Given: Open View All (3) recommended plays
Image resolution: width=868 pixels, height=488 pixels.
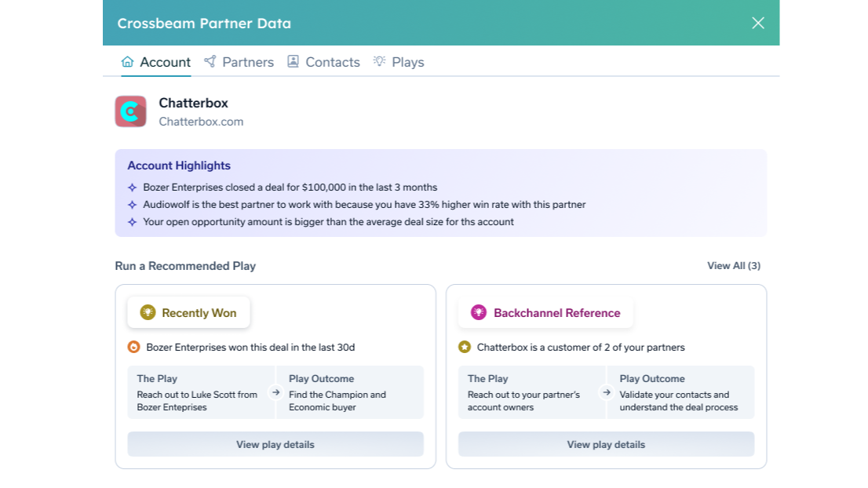Looking at the screenshot, I should [733, 266].
